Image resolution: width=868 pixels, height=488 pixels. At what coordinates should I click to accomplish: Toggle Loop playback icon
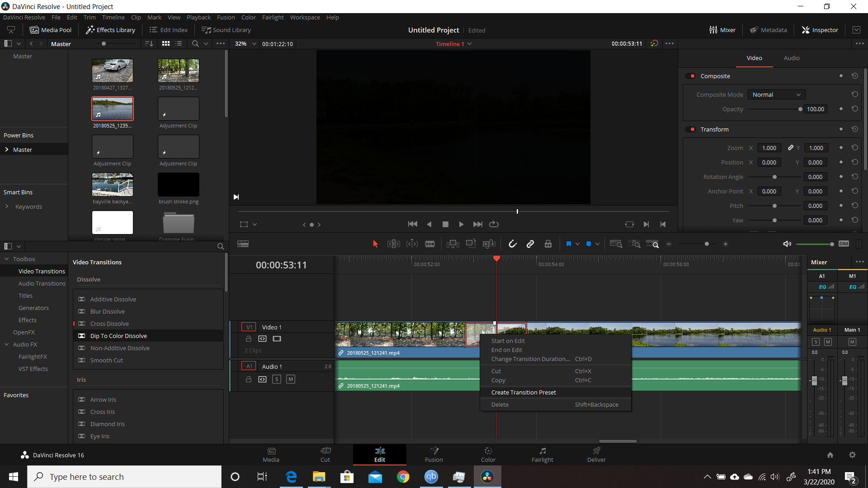point(494,224)
